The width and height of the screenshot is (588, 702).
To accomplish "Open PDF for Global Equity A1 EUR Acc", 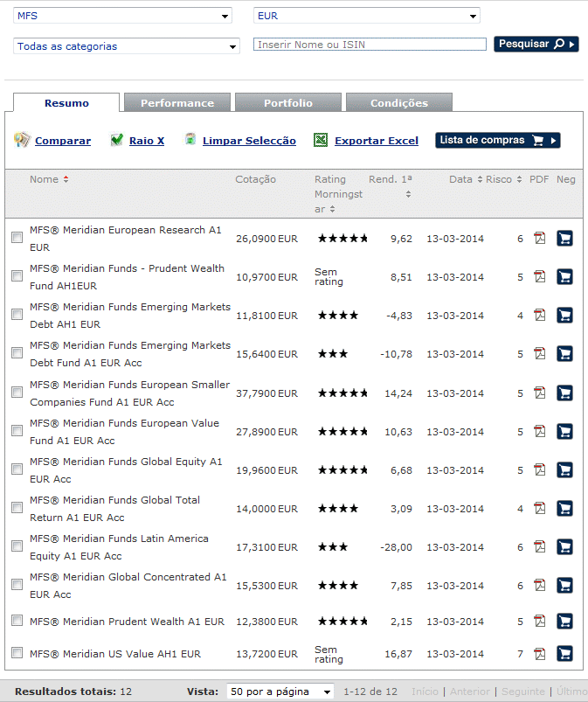I will [x=540, y=470].
